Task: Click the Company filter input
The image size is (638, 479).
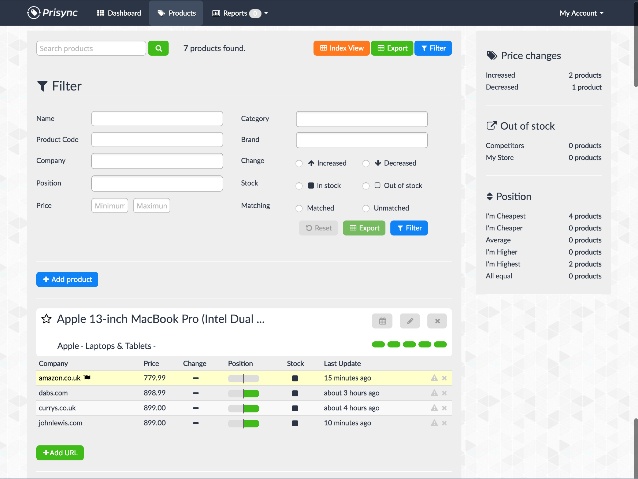Action: point(157,161)
